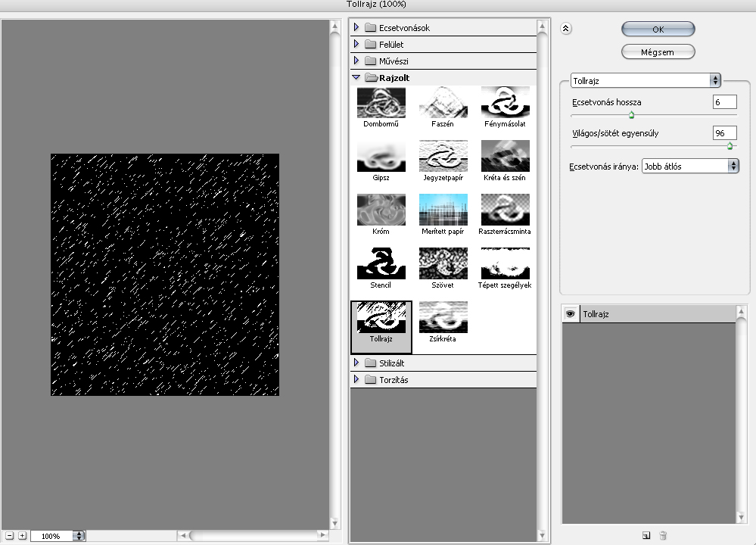Click the Ecsetvonás hossza value field
Viewport: 756px width, 545px height.
[x=725, y=101]
